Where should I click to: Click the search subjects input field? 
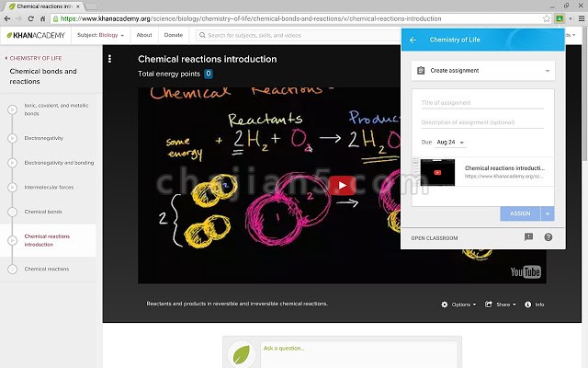point(298,35)
